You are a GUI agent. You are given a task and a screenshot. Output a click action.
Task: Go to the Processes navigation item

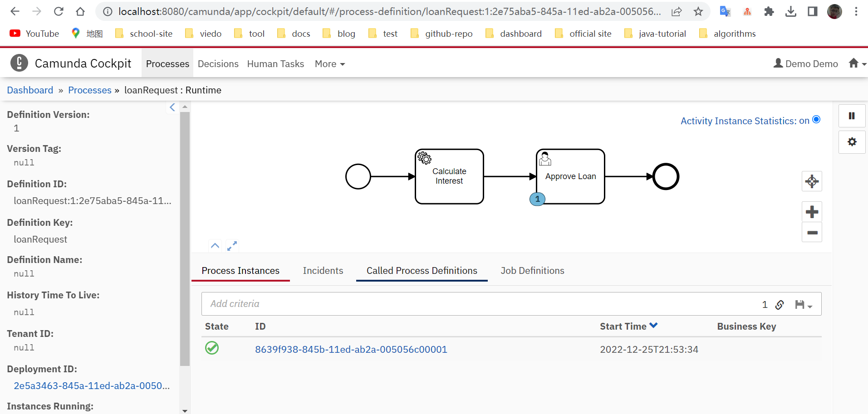[167, 64]
